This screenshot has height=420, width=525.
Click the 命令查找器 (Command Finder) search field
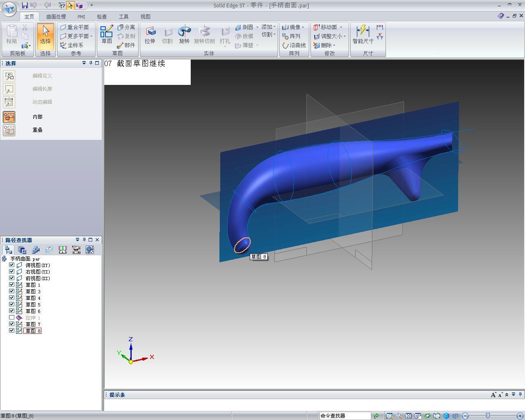tap(345, 416)
